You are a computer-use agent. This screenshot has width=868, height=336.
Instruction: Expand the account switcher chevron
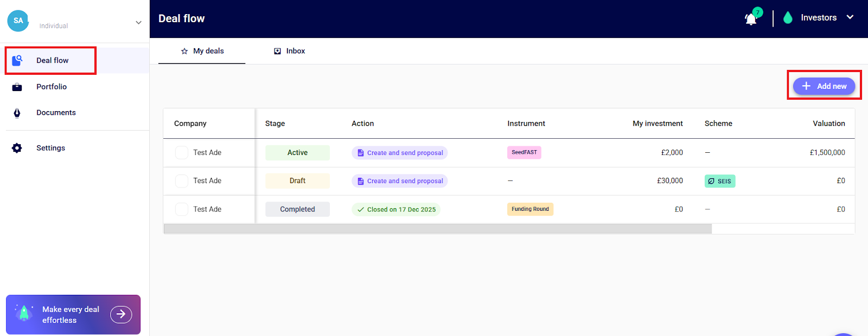(138, 22)
